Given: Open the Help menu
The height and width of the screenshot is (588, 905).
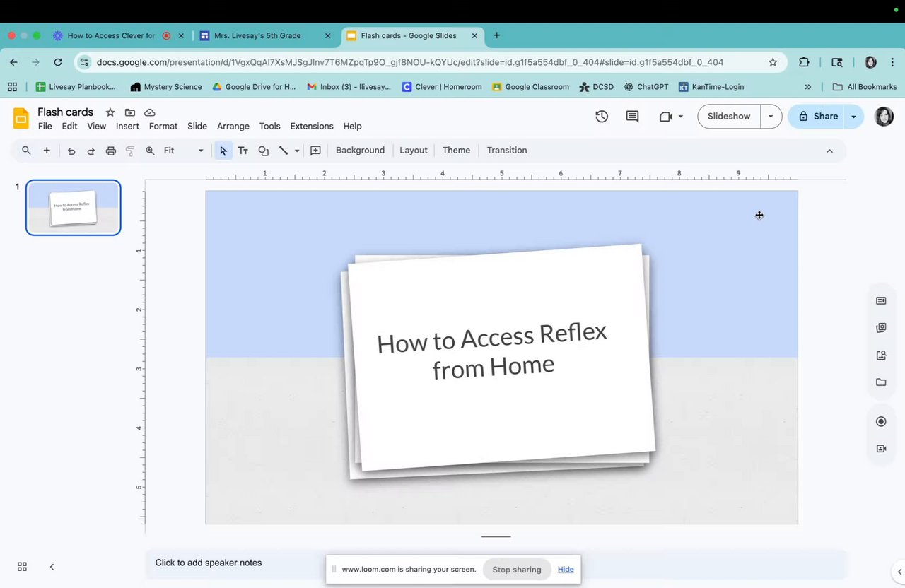Looking at the screenshot, I should (x=352, y=127).
